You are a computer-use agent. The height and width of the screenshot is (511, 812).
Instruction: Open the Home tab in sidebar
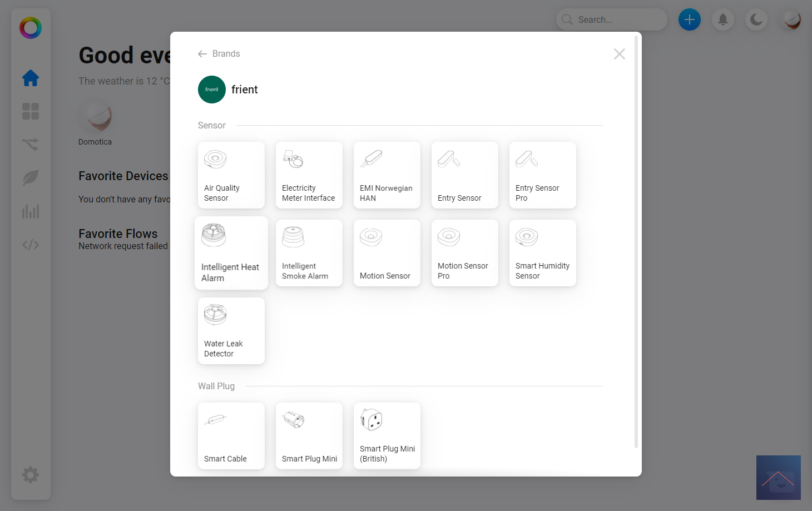coord(31,78)
